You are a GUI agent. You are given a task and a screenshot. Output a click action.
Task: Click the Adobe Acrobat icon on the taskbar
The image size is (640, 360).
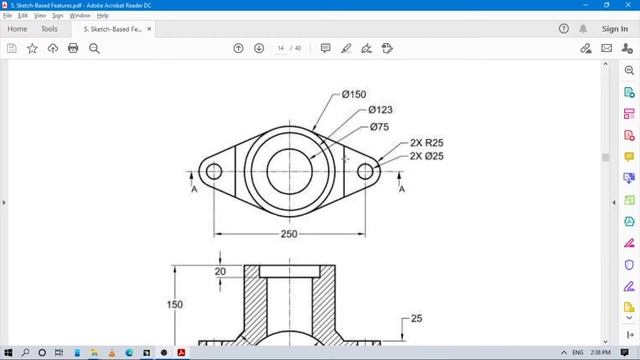pos(181,353)
